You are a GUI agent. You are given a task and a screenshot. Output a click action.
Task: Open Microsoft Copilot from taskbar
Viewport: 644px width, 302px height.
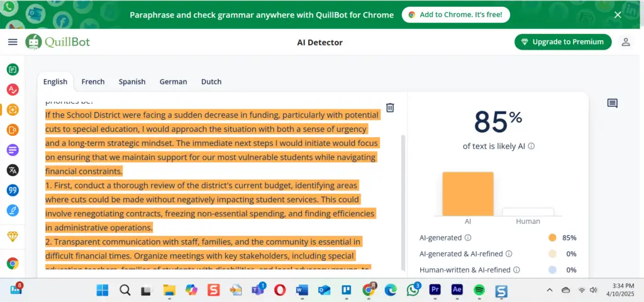click(x=191, y=290)
